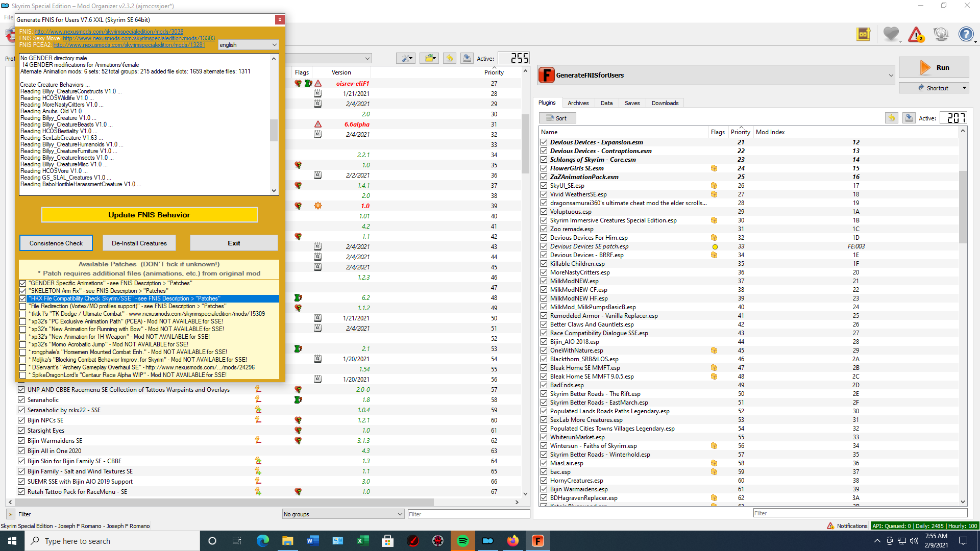
Task: Click the lightning conflict icon on Seranaholic row
Action: click(x=258, y=399)
